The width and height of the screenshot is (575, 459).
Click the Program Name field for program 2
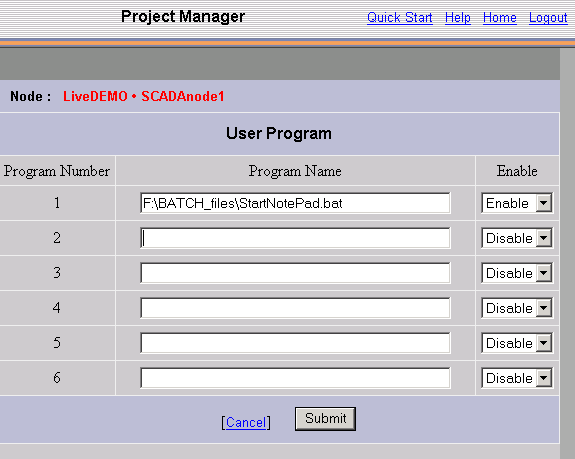click(x=295, y=238)
